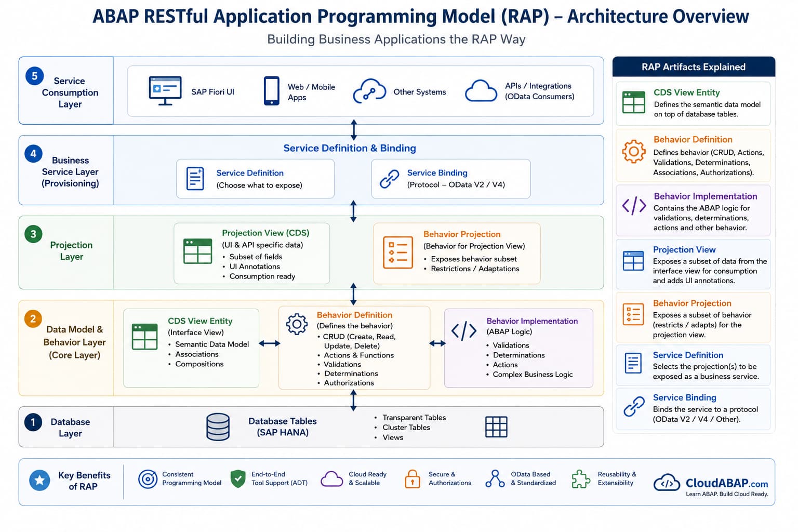The image size is (798, 532).
Task: Click the CDS View Entity table icon in Core Layer
Action: point(145,337)
